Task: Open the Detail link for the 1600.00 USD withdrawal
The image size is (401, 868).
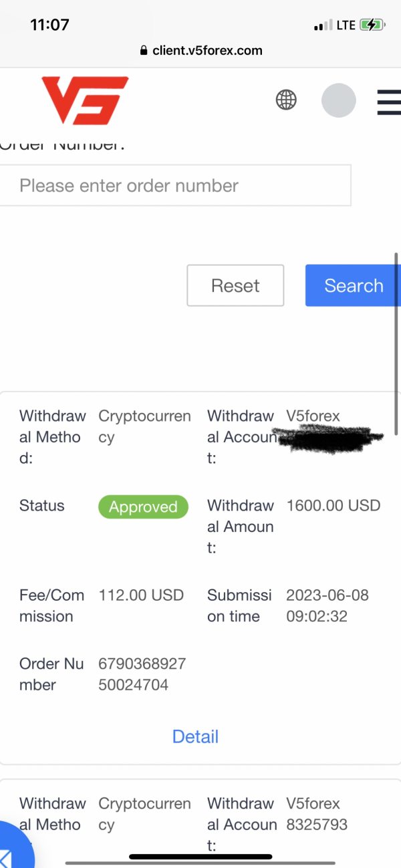Action: coord(195,736)
